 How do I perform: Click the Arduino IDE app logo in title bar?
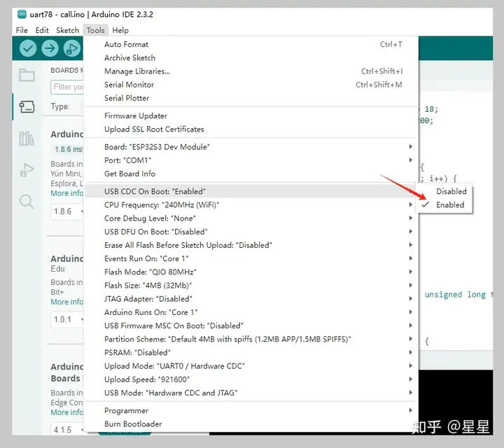(22, 14)
